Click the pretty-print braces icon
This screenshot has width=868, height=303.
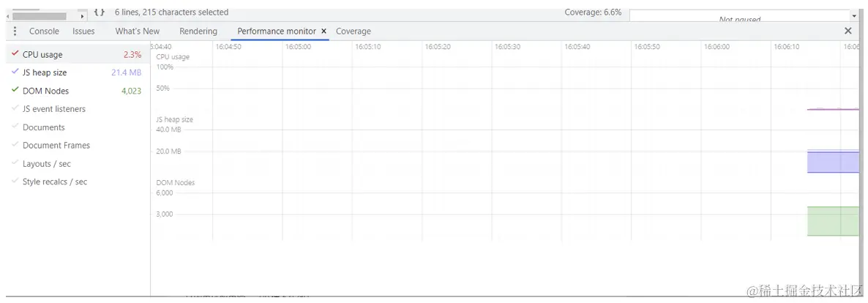[99, 12]
